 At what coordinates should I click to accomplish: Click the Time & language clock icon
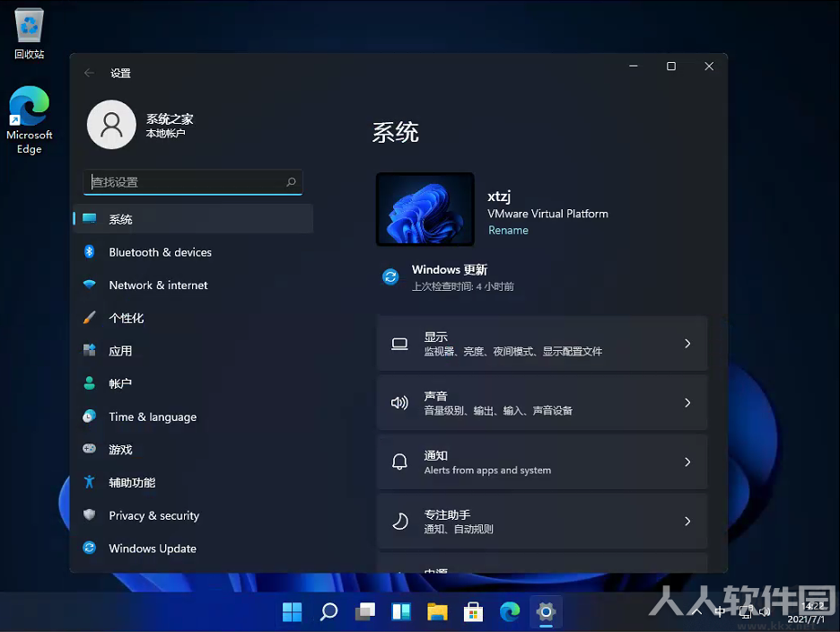(90, 417)
